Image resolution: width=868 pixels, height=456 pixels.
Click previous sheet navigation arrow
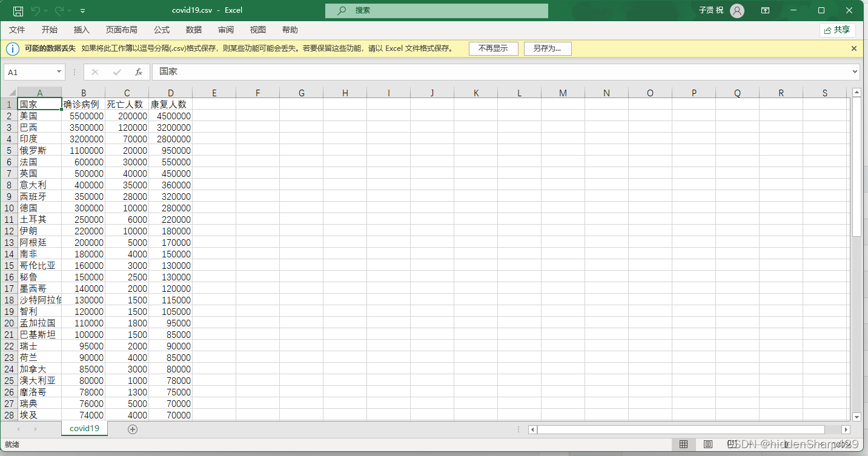pyautogui.click(x=18, y=429)
